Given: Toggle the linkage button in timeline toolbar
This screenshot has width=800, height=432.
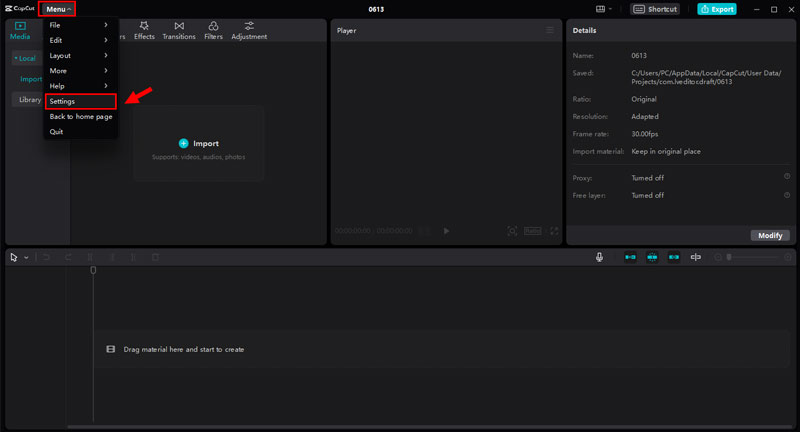Looking at the screenshot, I should [x=674, y=257].
